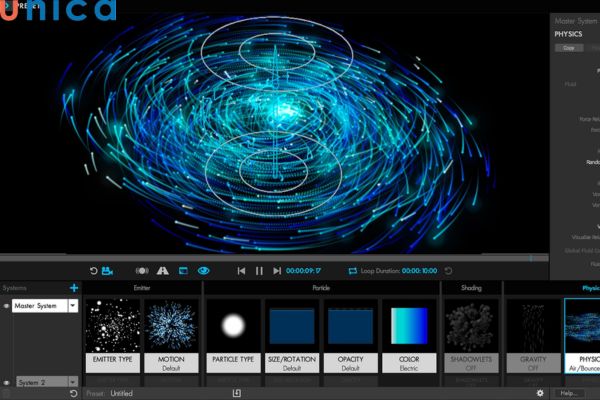This screenshot has height=400, width=600.
Task: Open the Master System dropdown arrow
Action: click(x=73, y=306)
